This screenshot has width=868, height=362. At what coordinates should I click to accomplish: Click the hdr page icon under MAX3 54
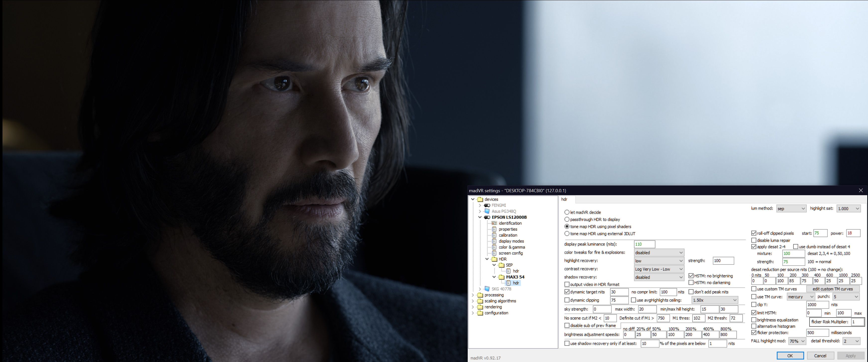[508, 283]
